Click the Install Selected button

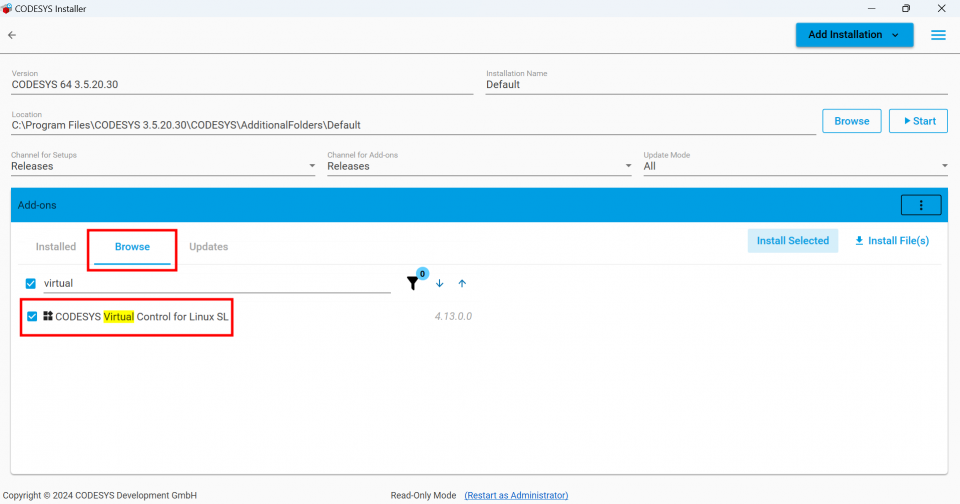click(793, 241)
